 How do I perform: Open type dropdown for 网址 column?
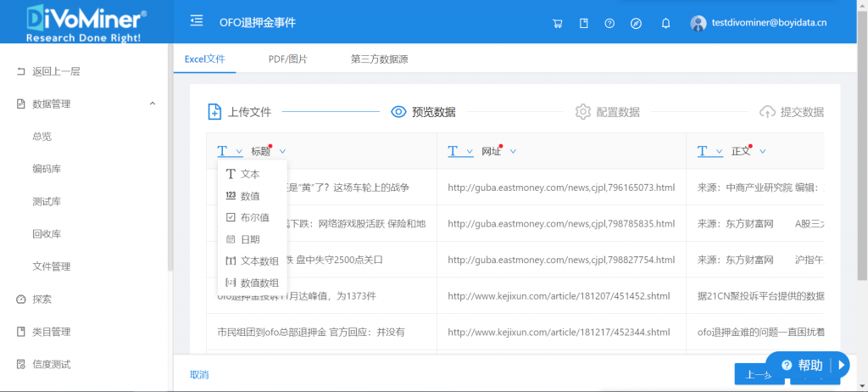coord(460,151)
